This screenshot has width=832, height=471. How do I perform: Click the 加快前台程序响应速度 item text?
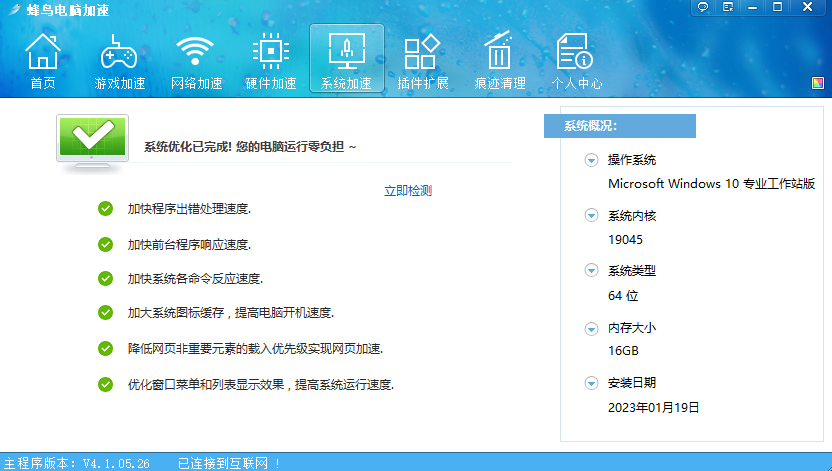pyautogui.click(x=189, y=245)
